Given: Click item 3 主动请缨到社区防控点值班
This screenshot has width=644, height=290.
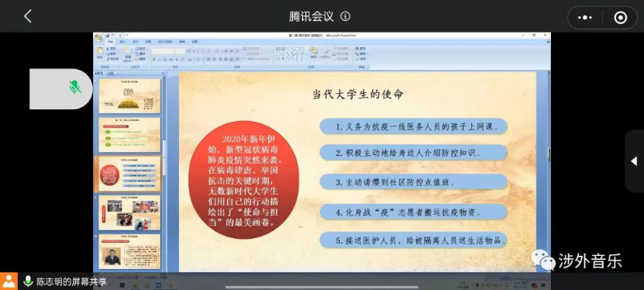Looking at the screenshot, I should tap(414, 182).
